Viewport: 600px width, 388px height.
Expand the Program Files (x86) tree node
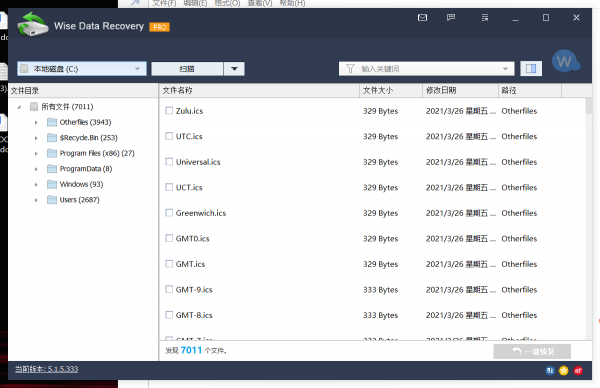[x=36, y=153]
